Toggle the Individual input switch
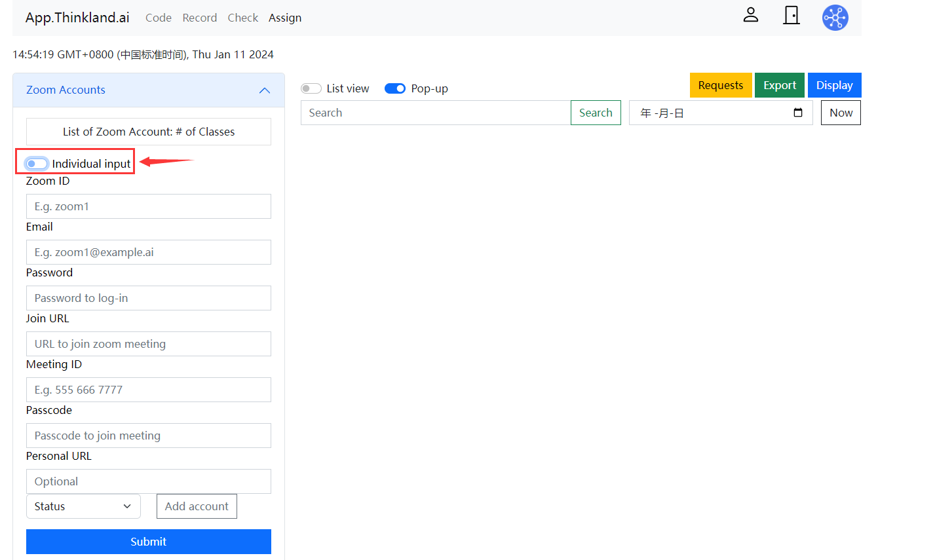This screenshot has width=935, height=560. (37, 164)
